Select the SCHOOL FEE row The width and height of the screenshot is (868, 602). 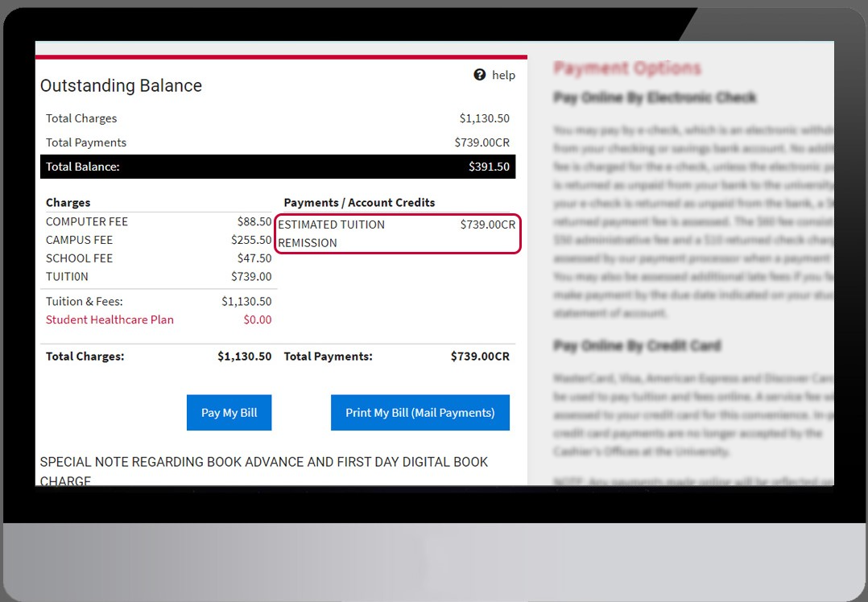tap(79, 258)
